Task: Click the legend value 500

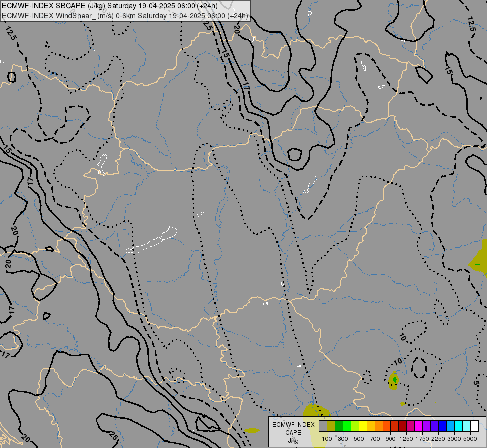Action: tap(359, 439)
